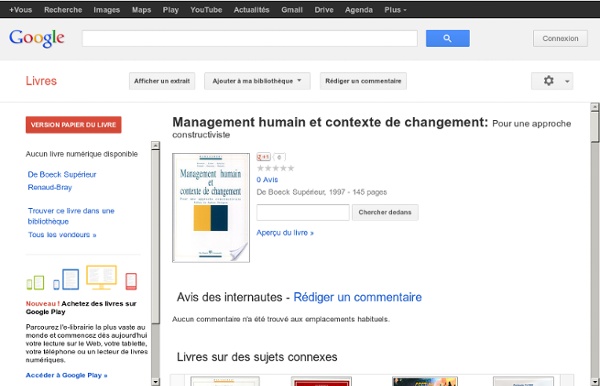Open YouTube from top navigation
This screenshot has height=386, width=600.
[206, 10]
